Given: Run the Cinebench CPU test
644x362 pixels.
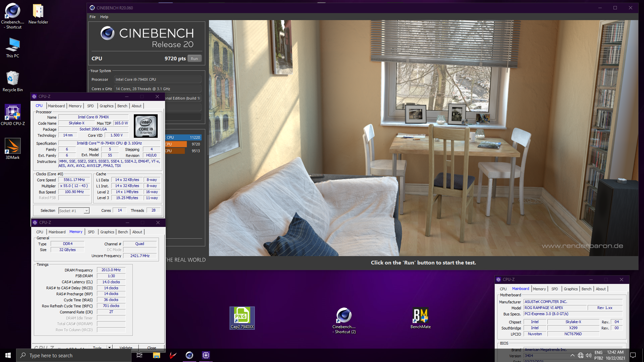Looking at the screenshot, I should tap(195, 59).
